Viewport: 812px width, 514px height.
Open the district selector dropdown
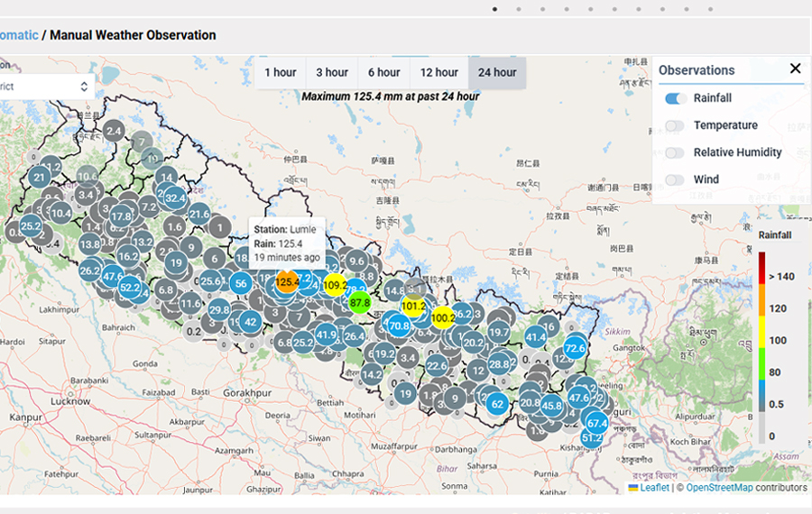coord(47,87)
